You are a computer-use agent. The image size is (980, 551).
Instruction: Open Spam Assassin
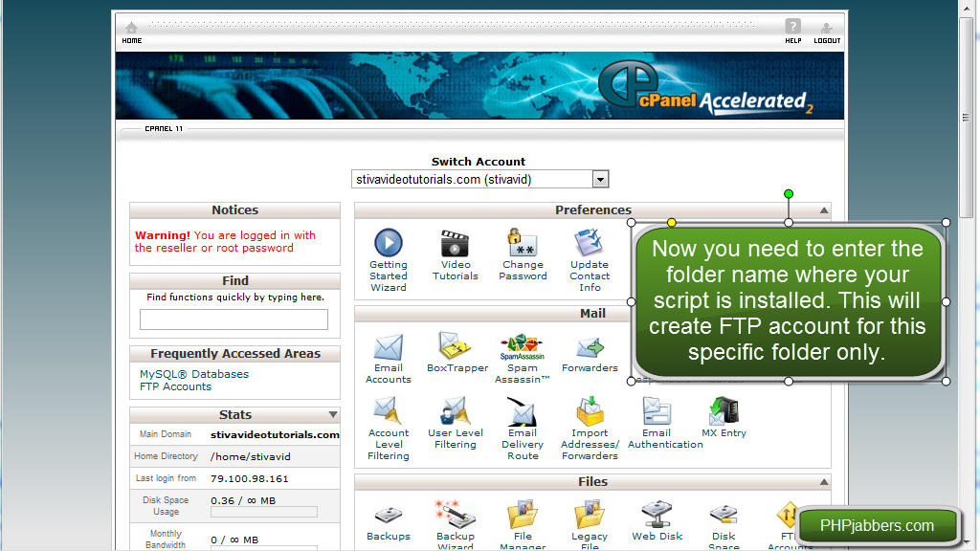pyautogui.click(x=523, y=359)
